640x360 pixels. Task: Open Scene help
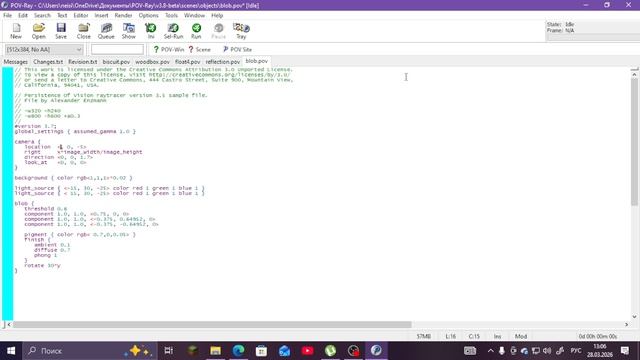pos(200,49)
